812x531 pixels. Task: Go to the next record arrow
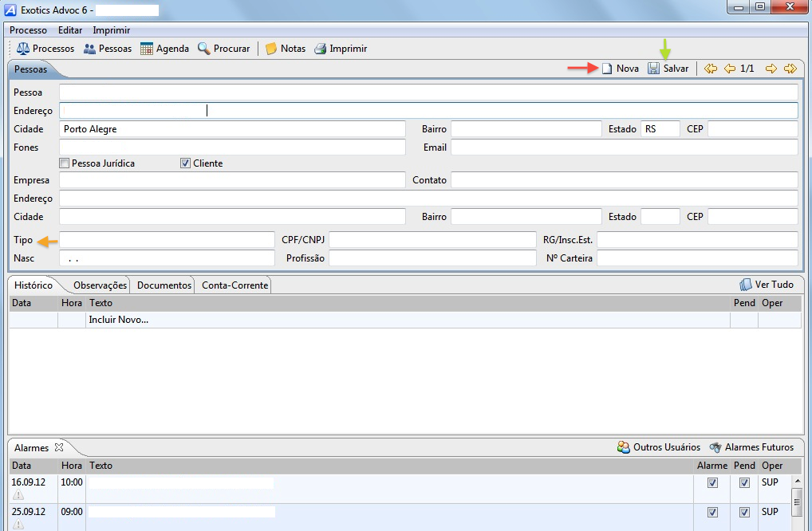point(771,69)
